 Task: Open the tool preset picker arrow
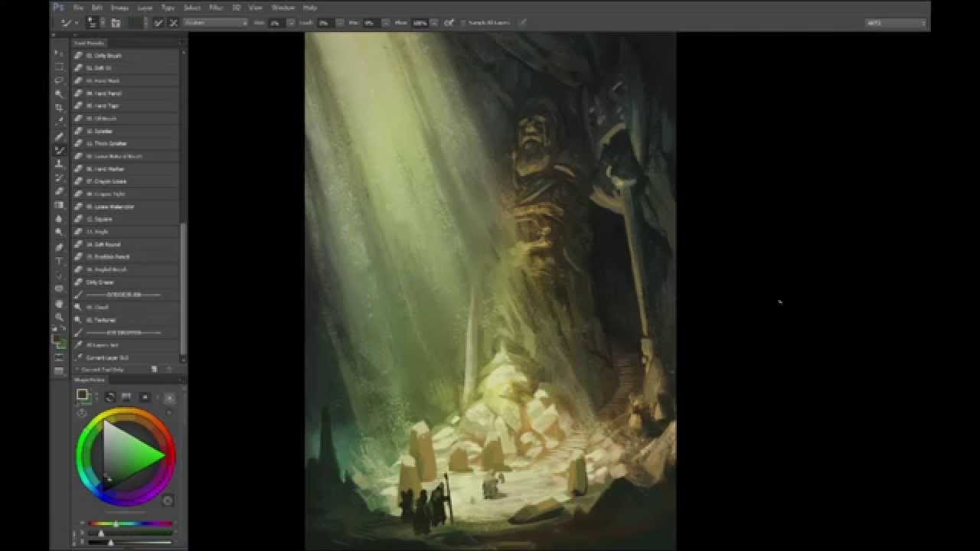click(x=77, y=23)
